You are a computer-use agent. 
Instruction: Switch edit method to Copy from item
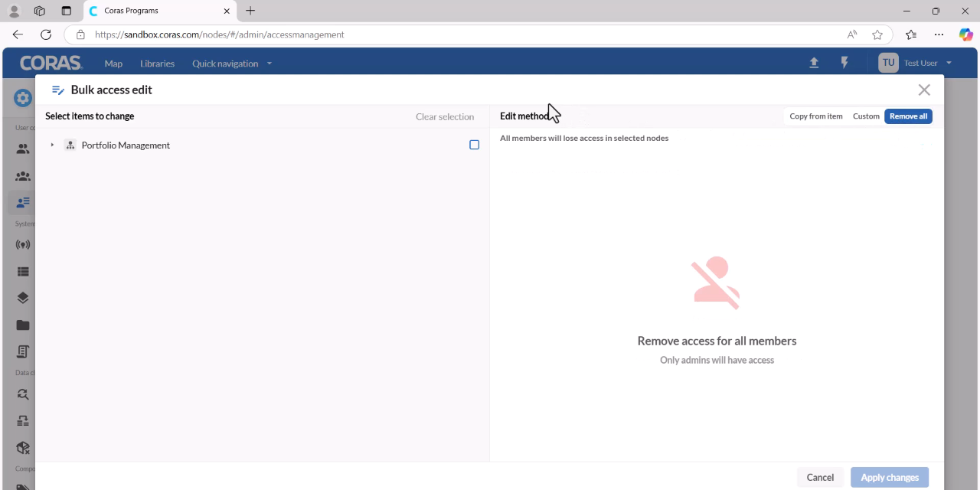816,116
